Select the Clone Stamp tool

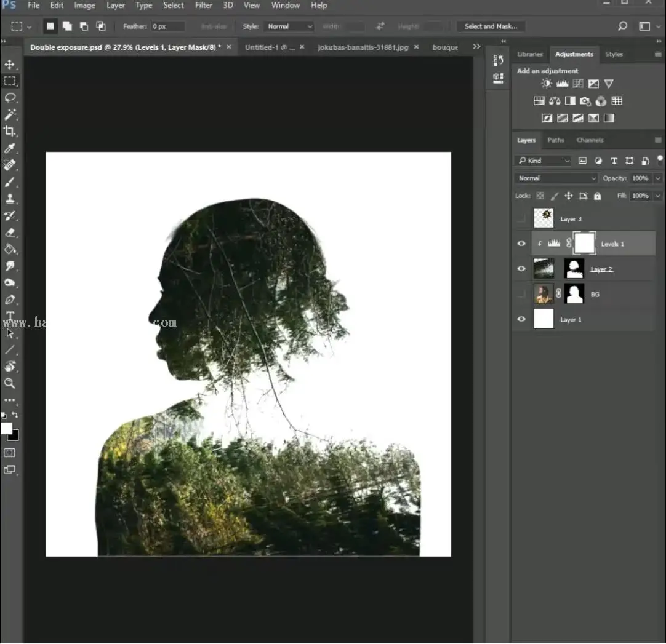coord(10,199)
